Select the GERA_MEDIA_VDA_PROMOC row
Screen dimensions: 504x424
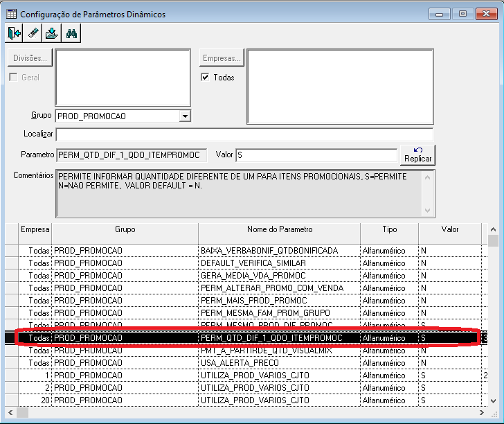click(246, 276)
